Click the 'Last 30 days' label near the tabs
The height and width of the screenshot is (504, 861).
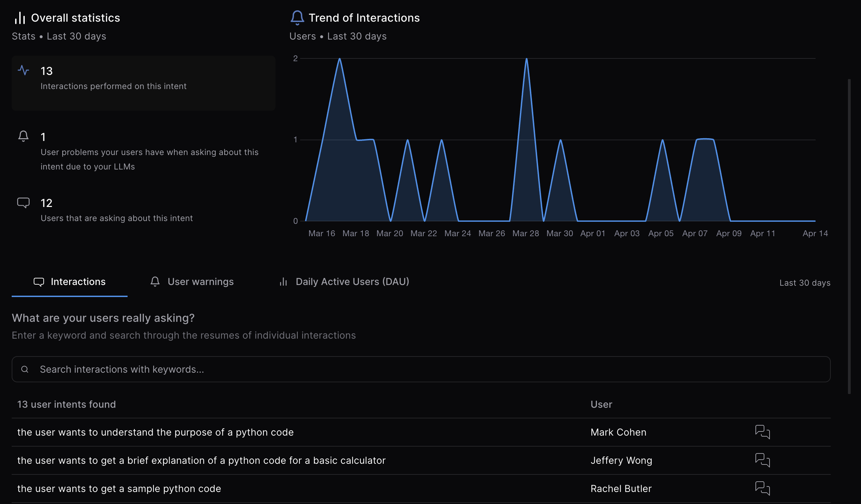805,283
